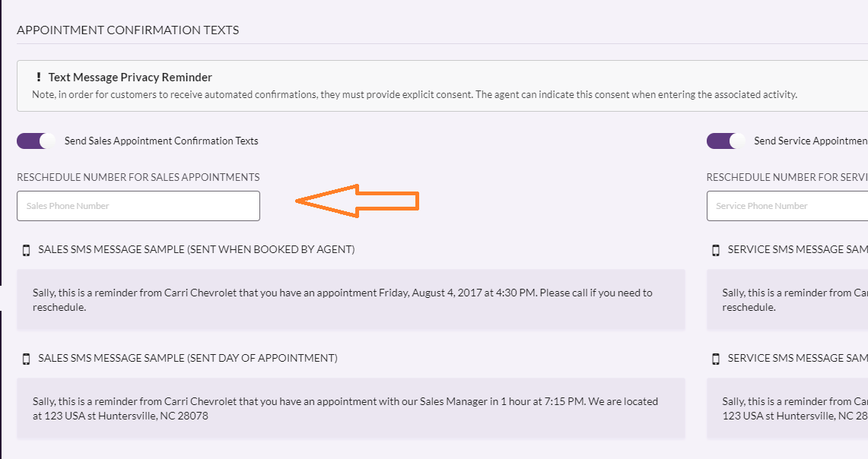The width and height of the screenshot is (868, 459).
Task: Click phone icon beside second Service SMS Message Sample
Action: pyautogui.click(x=716, y=359)
